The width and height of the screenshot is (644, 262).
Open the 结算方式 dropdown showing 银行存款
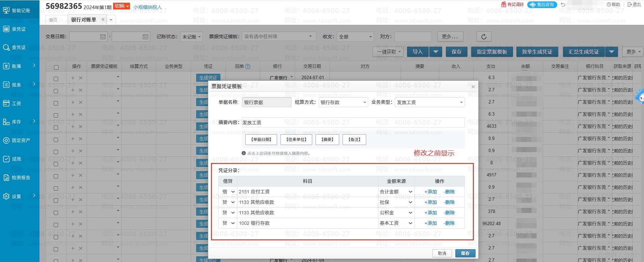pyautogui.click(x=343, y=102)
